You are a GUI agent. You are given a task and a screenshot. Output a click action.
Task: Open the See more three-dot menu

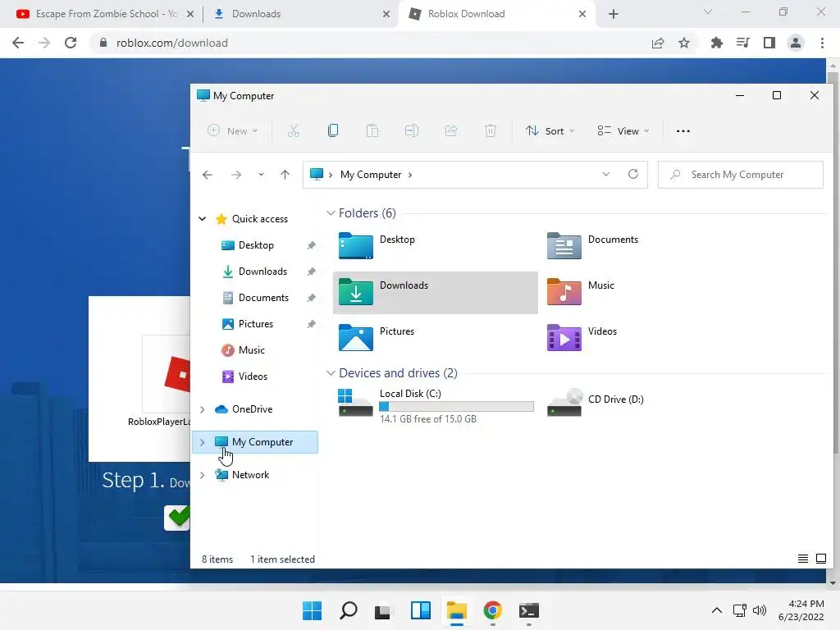coord(683,130)
